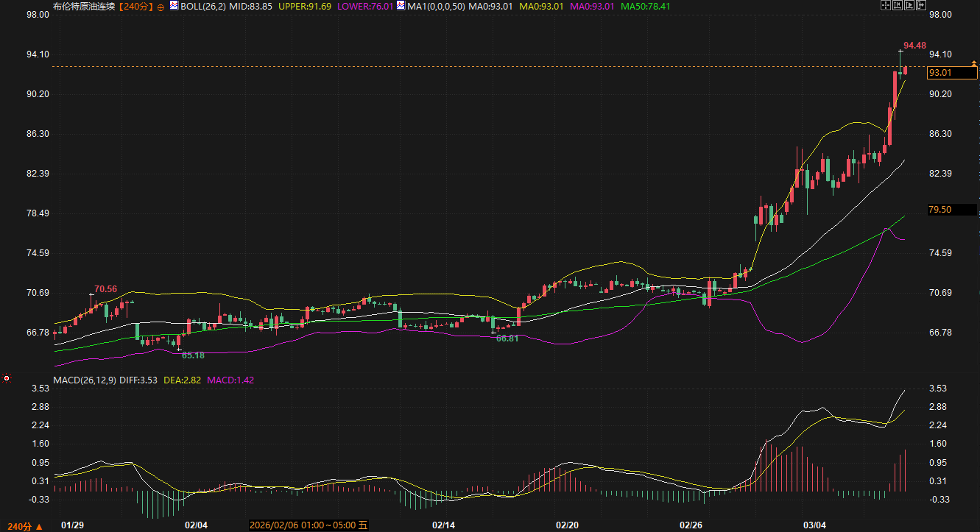Click the play-forward chart icon at top right

[909, 6]
